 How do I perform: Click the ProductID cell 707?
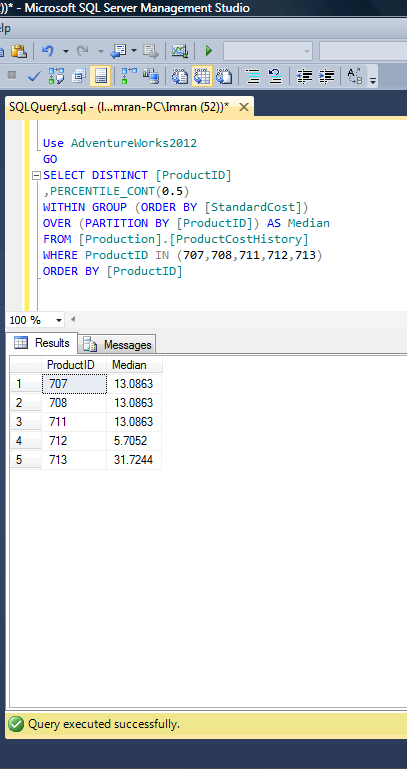pos(74,384)
